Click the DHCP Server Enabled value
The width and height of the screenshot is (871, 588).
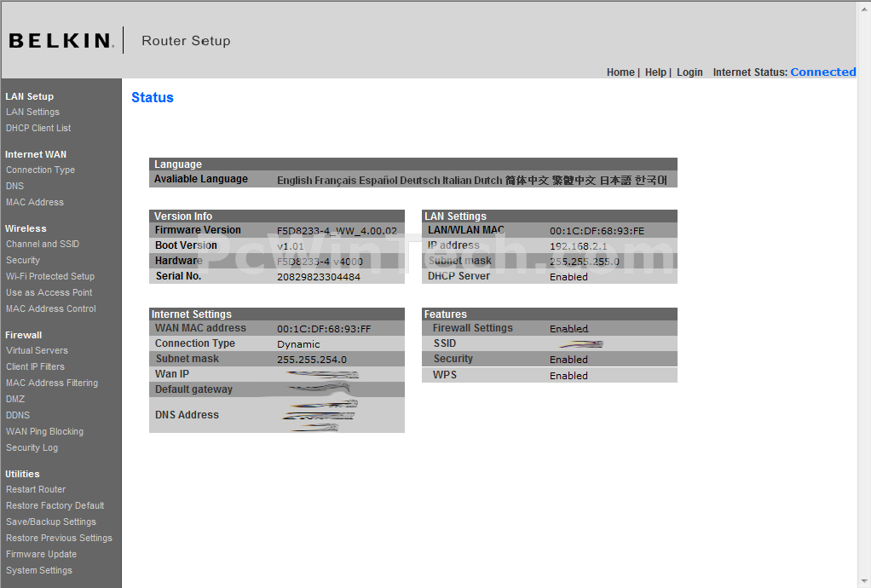568,277
